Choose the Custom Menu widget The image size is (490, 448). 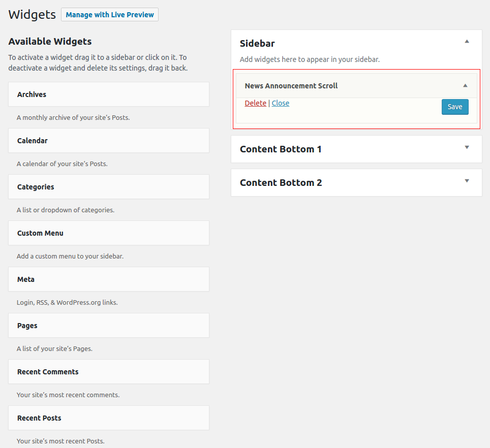coord(109,233)
